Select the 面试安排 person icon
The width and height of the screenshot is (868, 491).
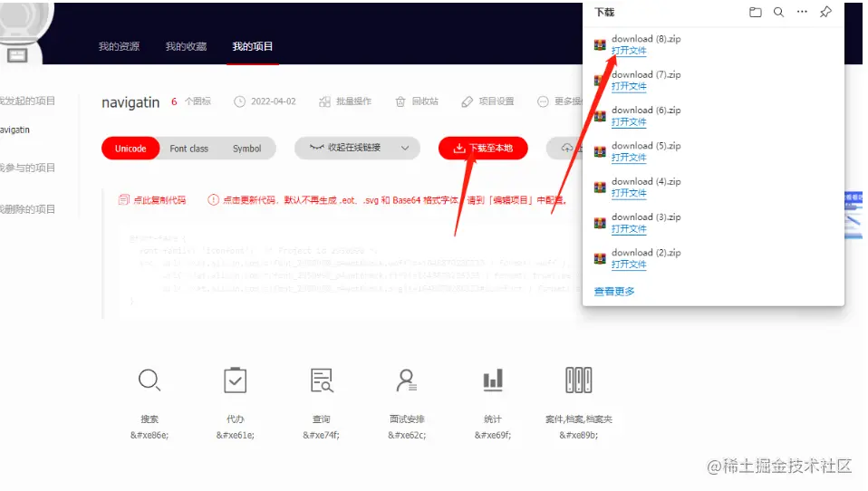click(x=407, y=380)
